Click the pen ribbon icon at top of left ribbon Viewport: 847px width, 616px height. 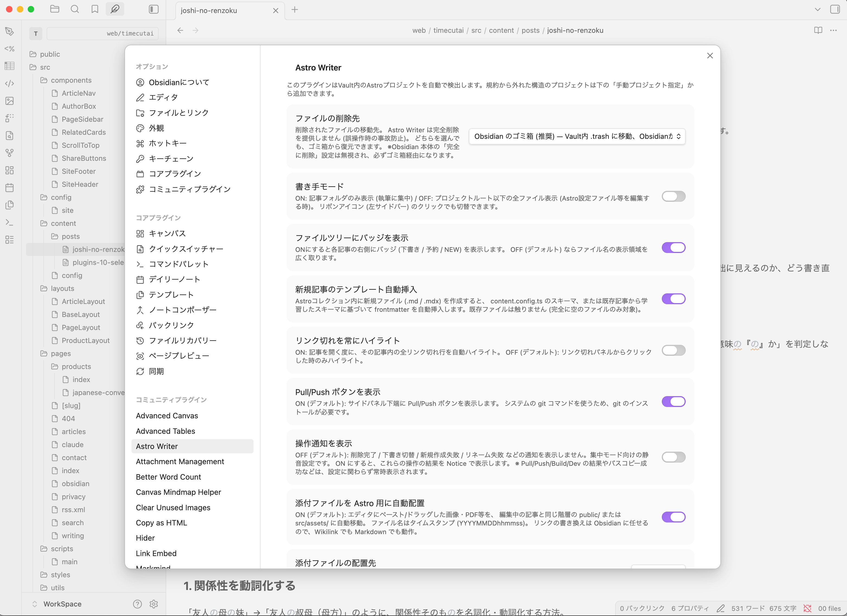tap(10, 31)
